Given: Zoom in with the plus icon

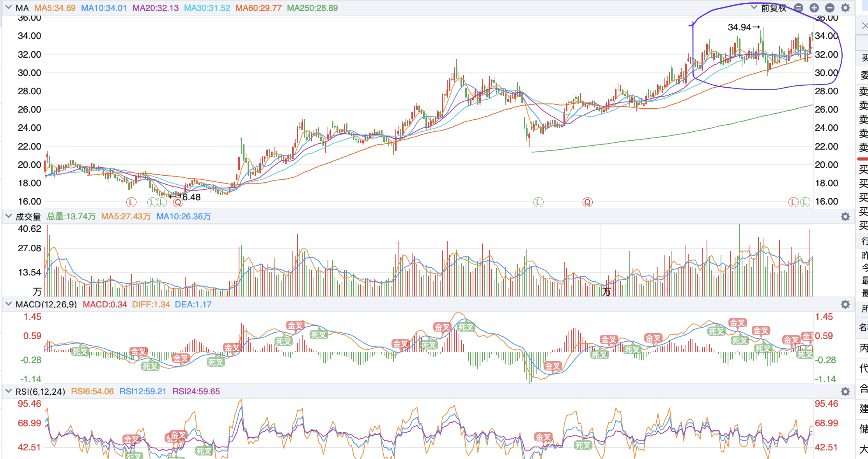Looking at the screenshot, I should (x=814, y=8).
